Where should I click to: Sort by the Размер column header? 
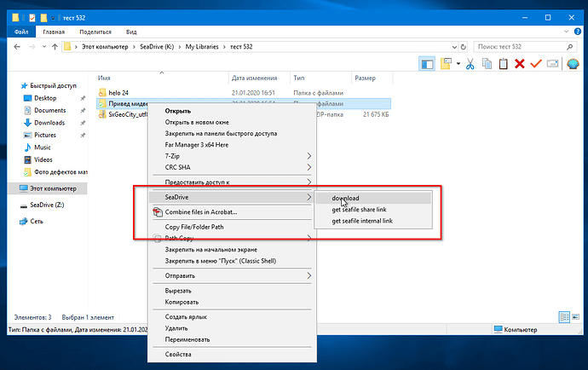coord(372,78)
